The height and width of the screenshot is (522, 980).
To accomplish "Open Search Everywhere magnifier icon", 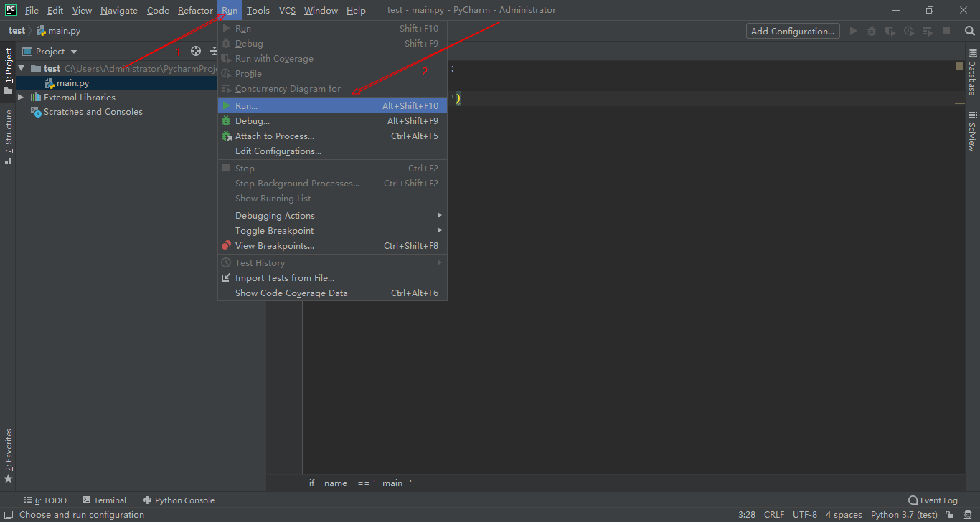I will 969,31.
